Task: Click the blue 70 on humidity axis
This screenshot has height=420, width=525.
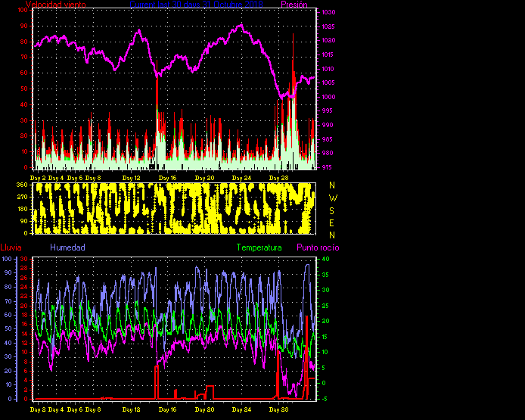Action: [x=8, y=301]
